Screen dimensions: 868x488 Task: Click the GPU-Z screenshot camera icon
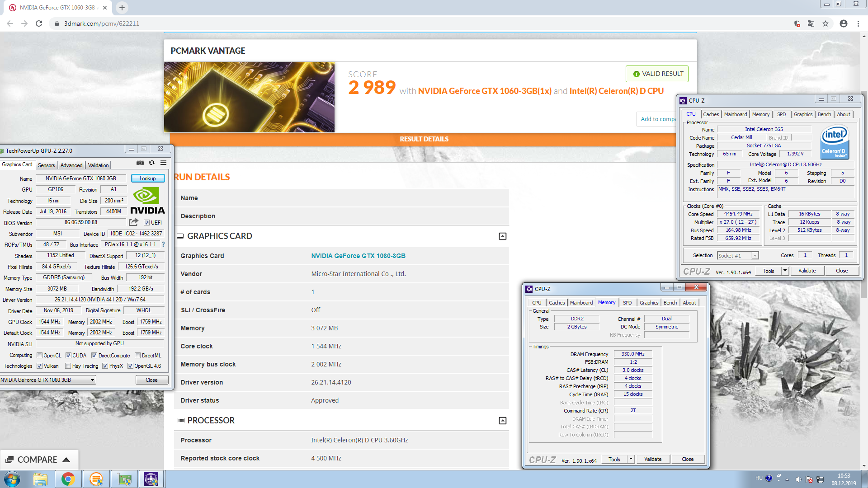click(x=140, y=163)
